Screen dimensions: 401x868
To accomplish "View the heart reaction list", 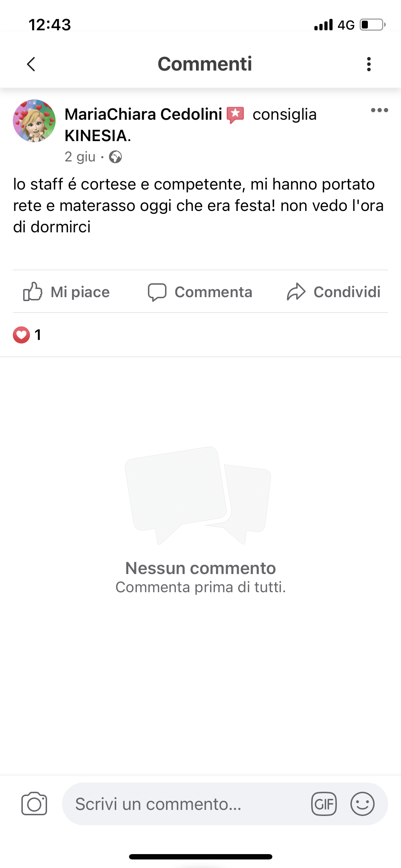I will (21, 335).
